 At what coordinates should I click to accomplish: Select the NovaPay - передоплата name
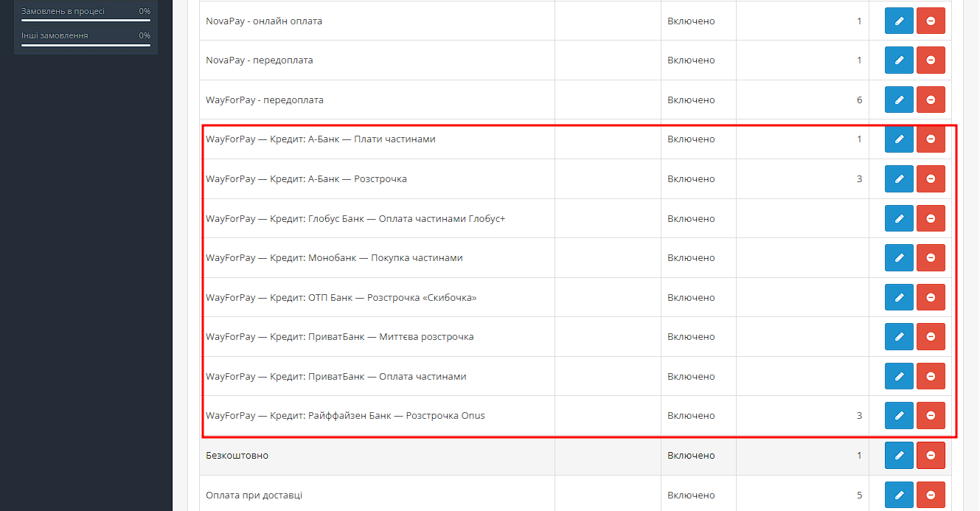pyautogui.click(x=260, y=60)
